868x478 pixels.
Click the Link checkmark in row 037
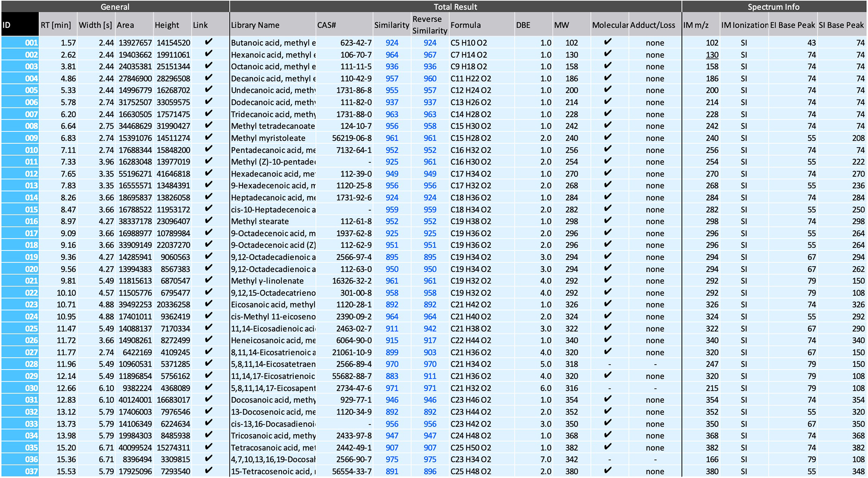click(209, 471)
